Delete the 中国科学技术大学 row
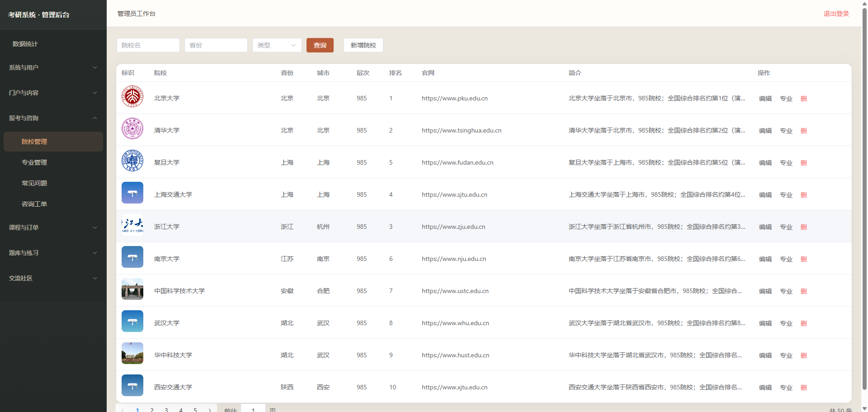The width and height of the screenshot is (868, 412). click(803, 291)
